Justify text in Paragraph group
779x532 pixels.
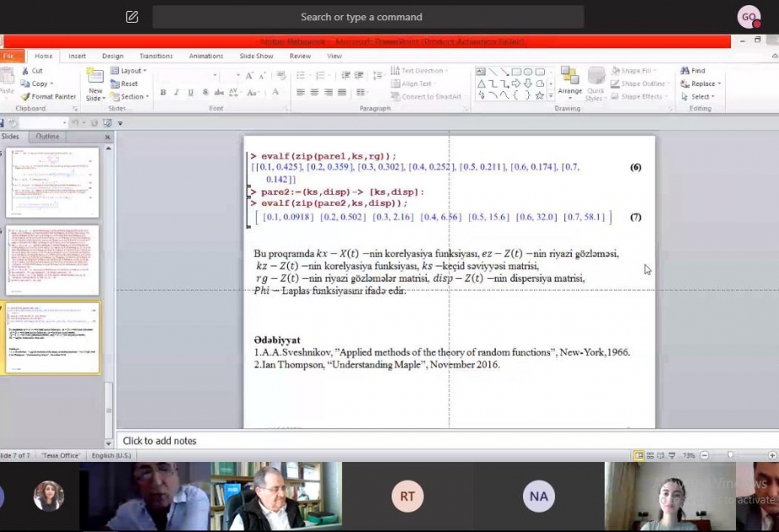click(x=342, y=92)
